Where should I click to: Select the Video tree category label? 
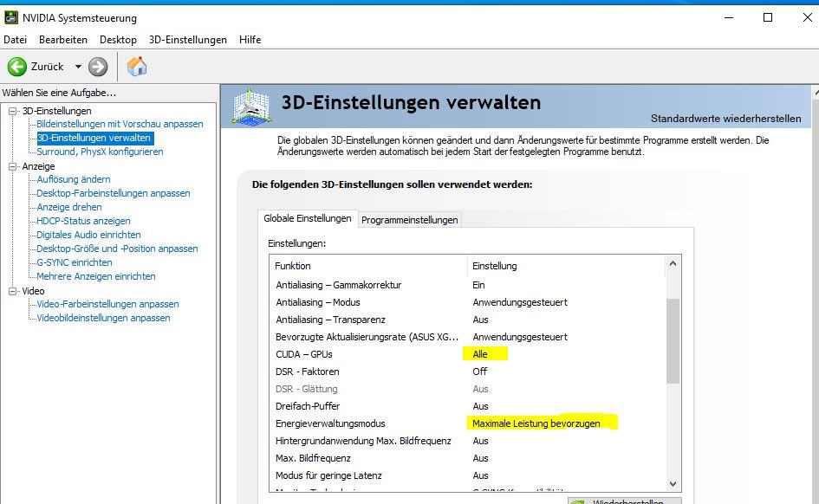(33, 291)
